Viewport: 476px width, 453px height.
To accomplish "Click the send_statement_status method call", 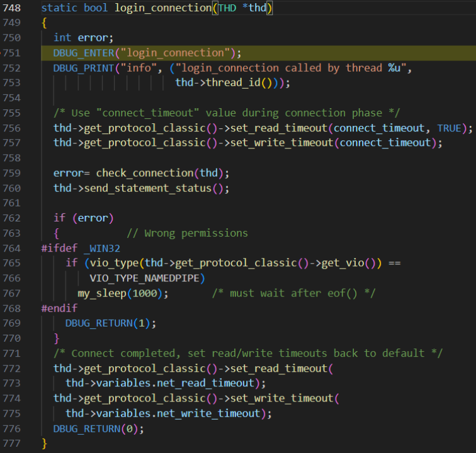I will click(148, 188).
